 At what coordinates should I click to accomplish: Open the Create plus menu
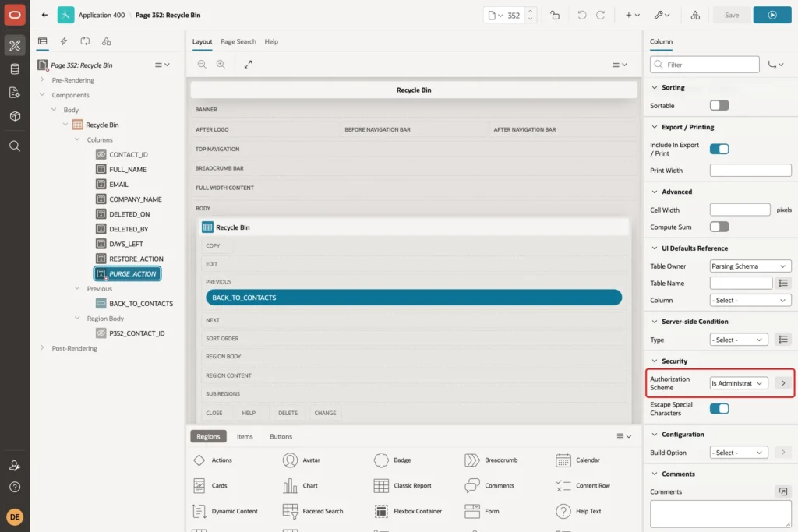point(633,16)
